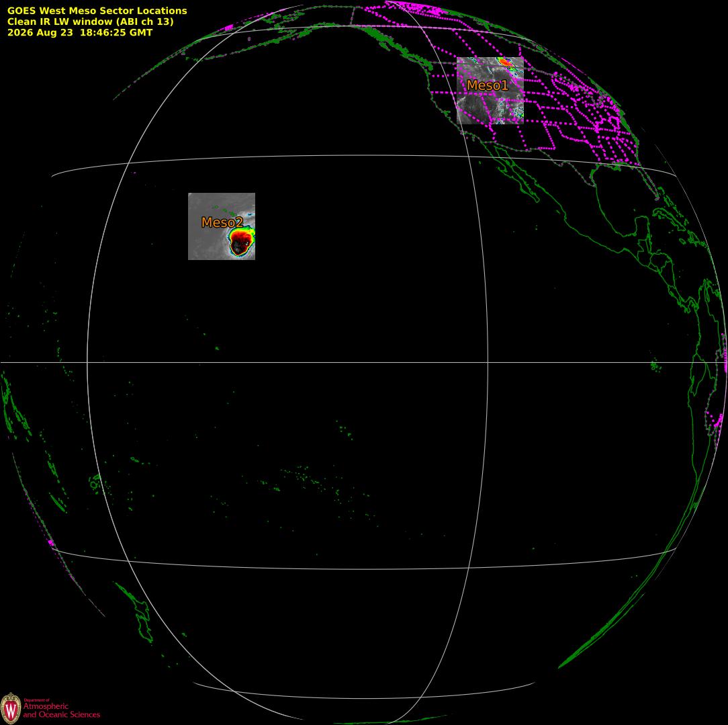Click the GOES West Meso Sector Locations title
The image size is (728, 725).
(97, 11)
